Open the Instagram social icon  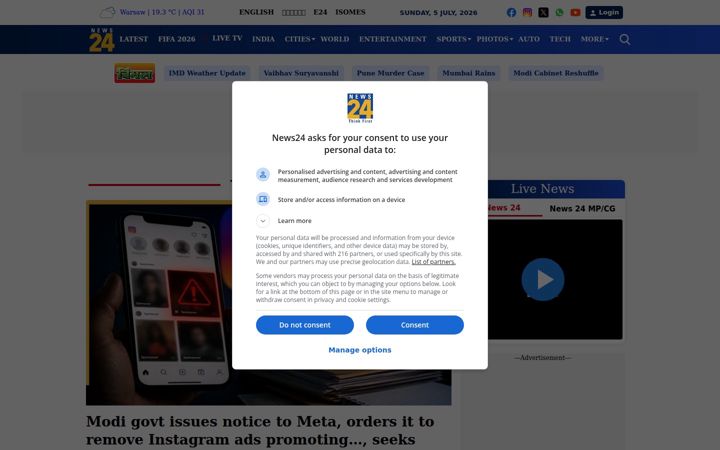click(527, 12)
